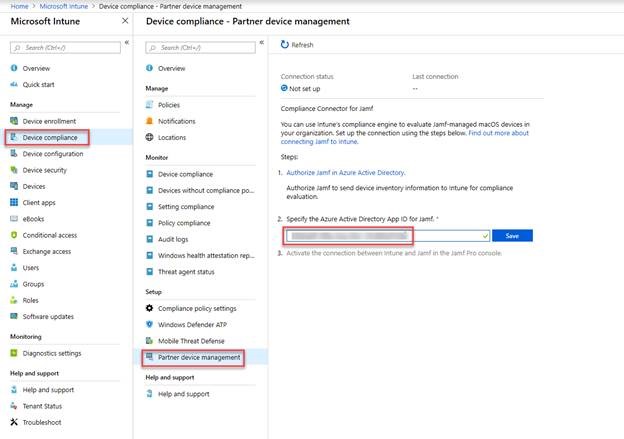
Task: Select the Client apps grid icon
Action: [x=14, y=202]
